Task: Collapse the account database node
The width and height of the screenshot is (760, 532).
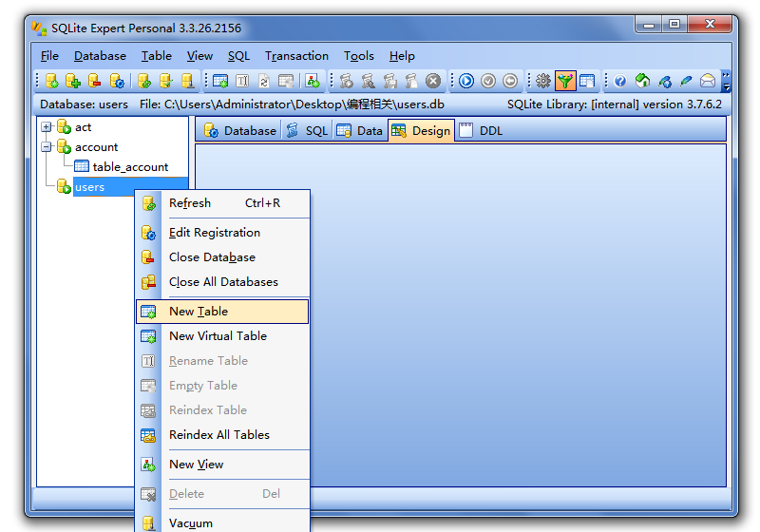Action: tap(47, 147)
